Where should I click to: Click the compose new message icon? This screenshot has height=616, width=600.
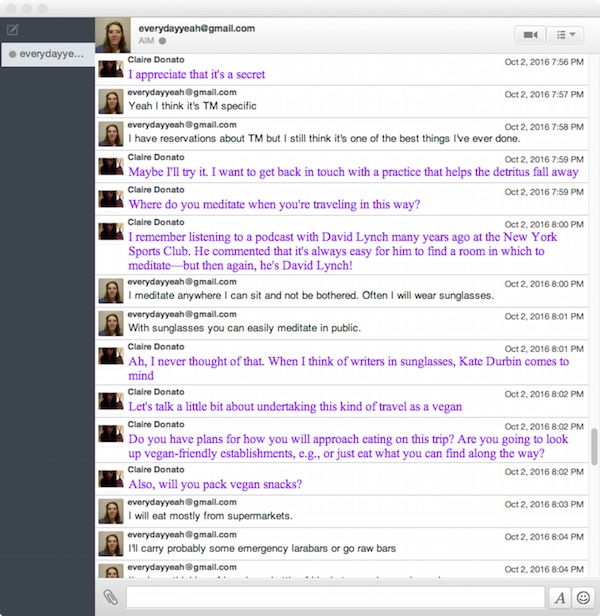13,29
